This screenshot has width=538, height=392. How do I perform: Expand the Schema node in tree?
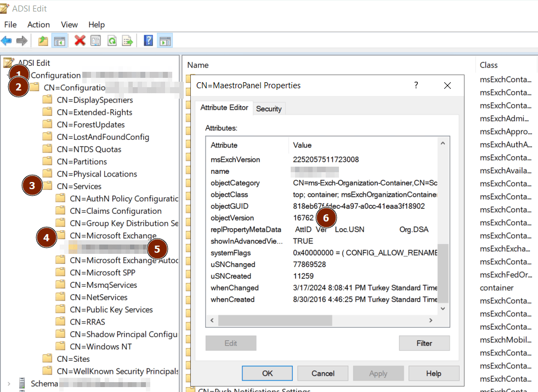pos(9,383)
